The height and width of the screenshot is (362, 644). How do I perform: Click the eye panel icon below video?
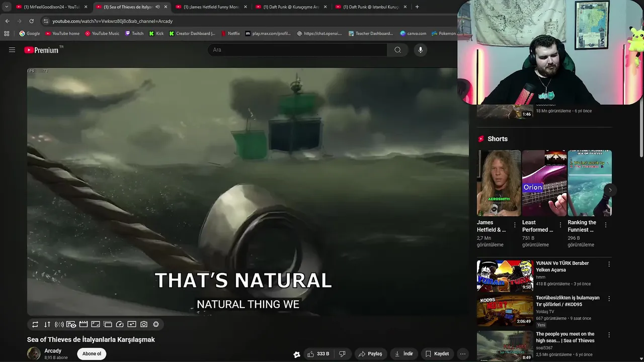point(71,324)
